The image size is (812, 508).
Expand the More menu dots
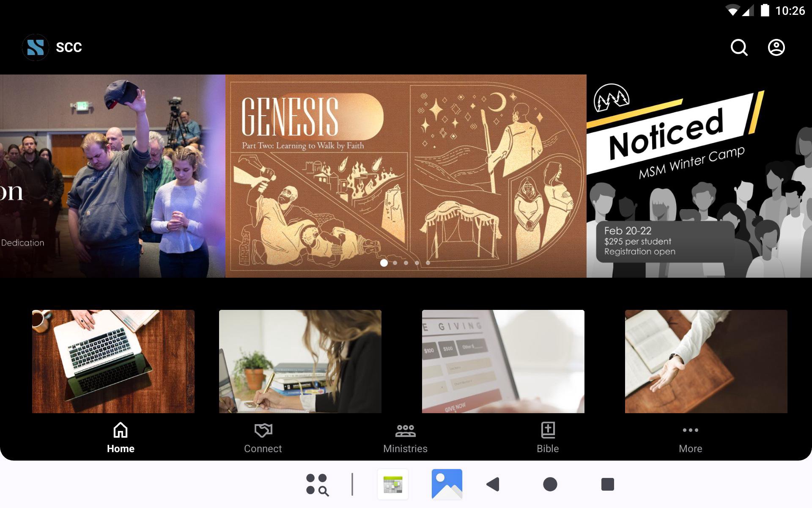coord(690,438)
